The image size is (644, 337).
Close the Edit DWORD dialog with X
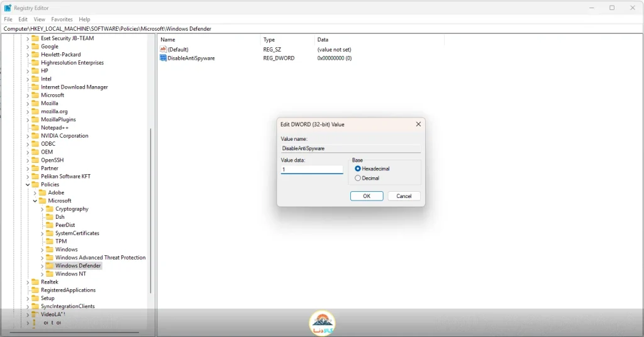point(418,124)
